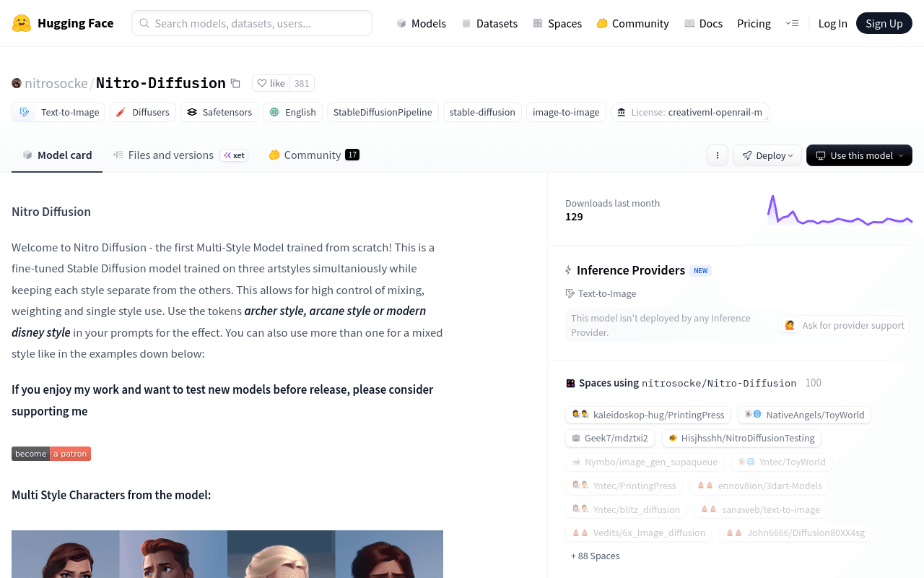Image resolution: width=924 pixels, height=578 pixels.
Task: Open the three-dot more options button
Action: [x=717, y=155]
